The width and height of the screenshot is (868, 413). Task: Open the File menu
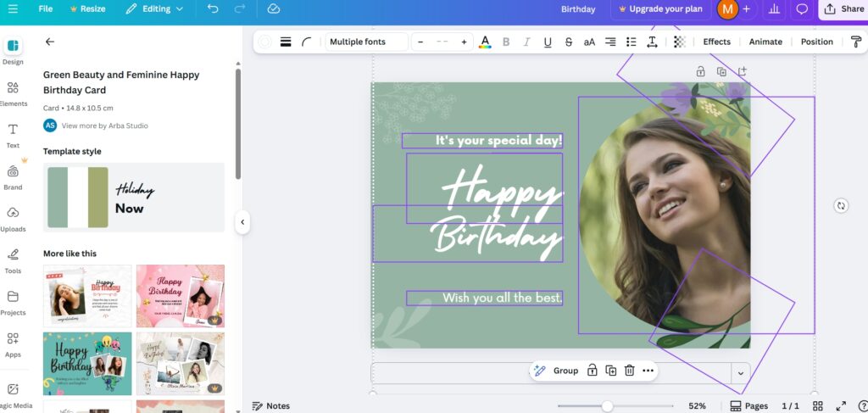point(45,8)
